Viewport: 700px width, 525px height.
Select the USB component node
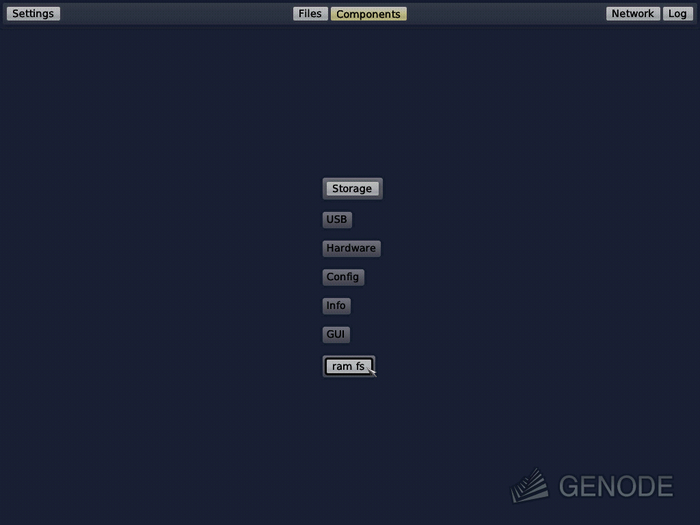coord(337,219)
